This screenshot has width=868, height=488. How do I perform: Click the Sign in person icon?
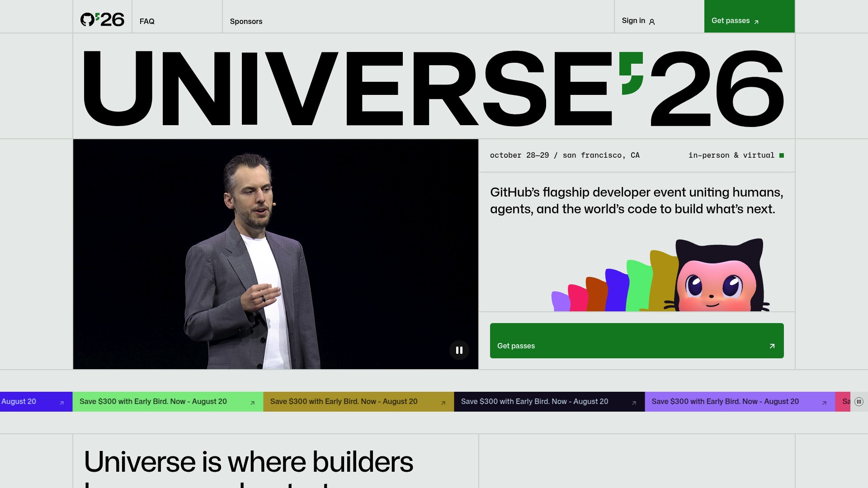652,22
